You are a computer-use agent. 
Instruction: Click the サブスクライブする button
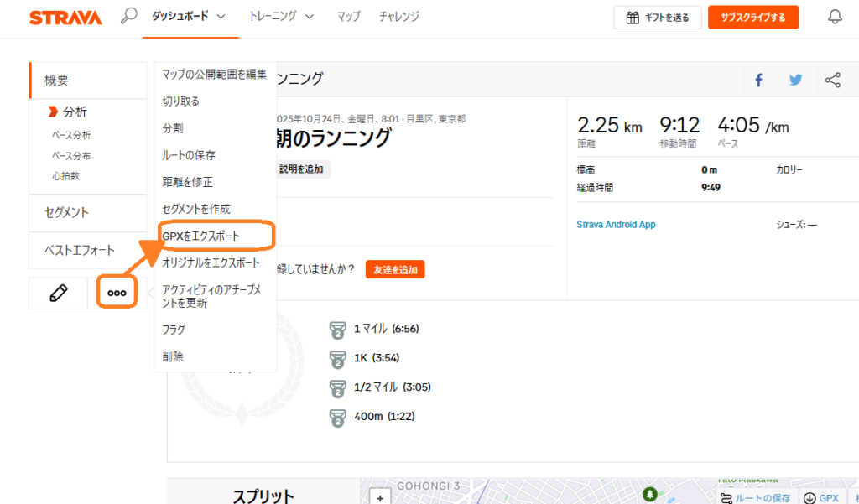(x=752, y=15)
